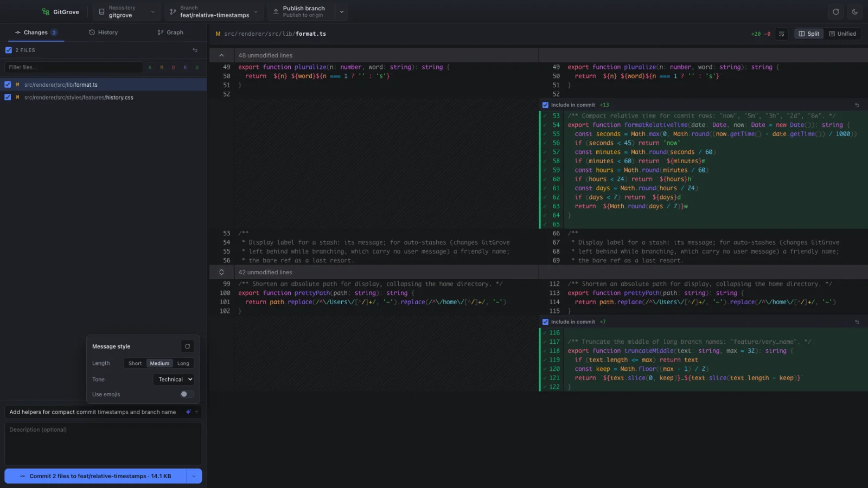The width and height of the screenshot is (868, 488).
Task: Click the Branch selector icon
Action: tap(173, 11)
